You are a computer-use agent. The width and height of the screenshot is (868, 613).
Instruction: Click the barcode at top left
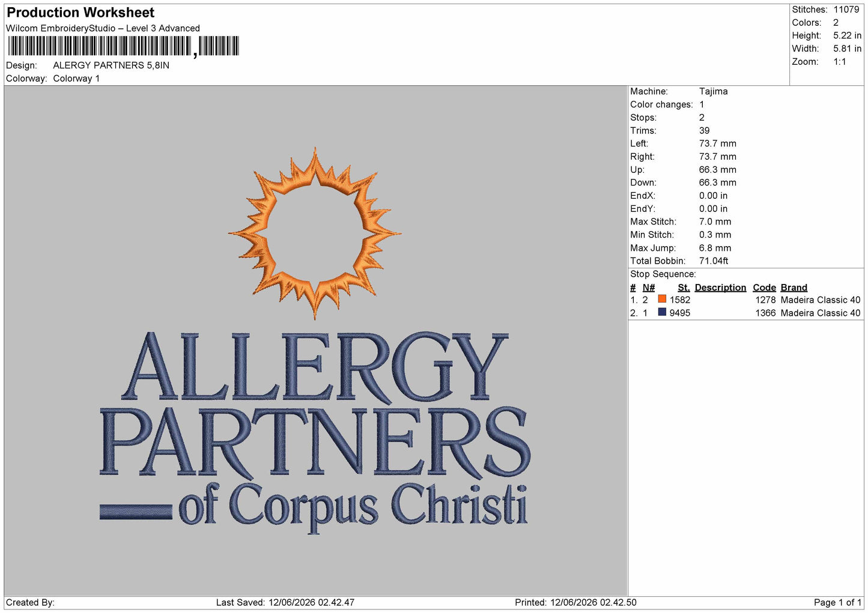coord(123,46)
